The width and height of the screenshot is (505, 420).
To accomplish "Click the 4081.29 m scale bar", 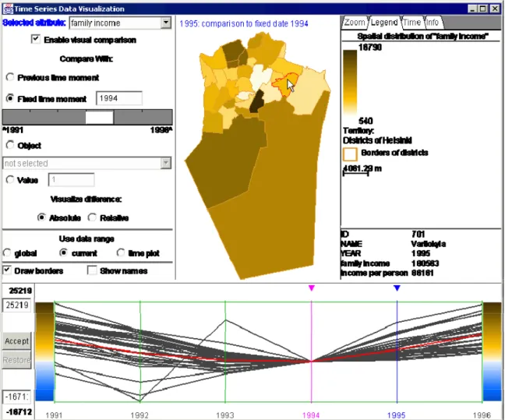I will (356, 174).
